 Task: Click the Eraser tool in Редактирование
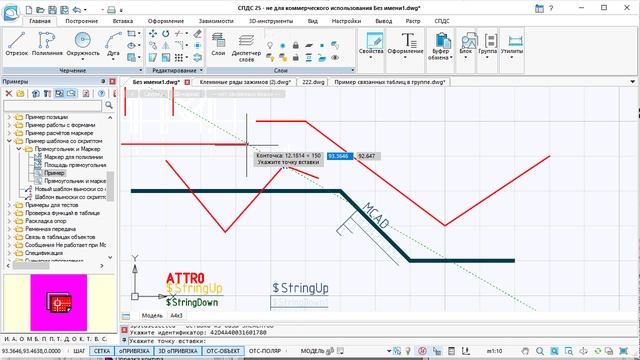click(198, 33)
